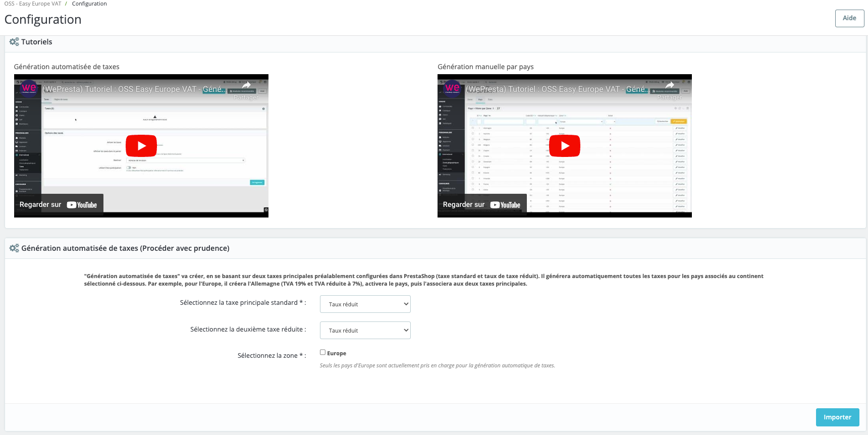The width and height of the screenshot is (868, 435).
Task: Click the 'Seuls les pays d'Europe' help note
Action: (x=438, y=365)
